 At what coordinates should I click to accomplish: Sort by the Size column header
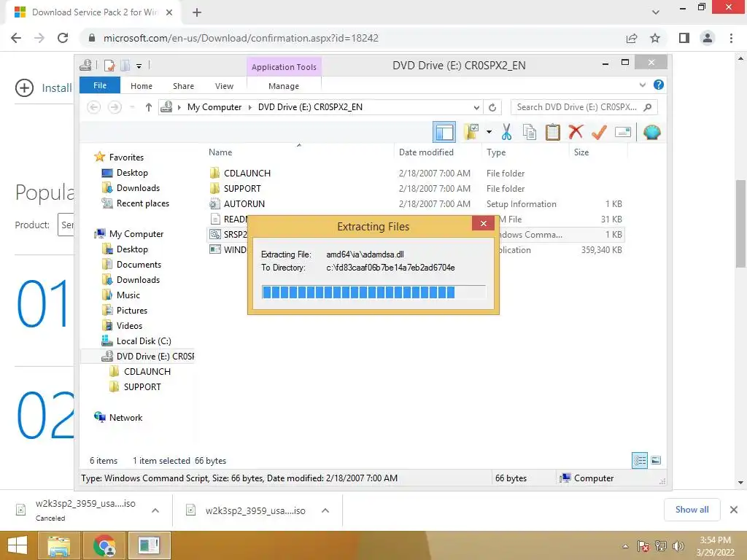point(581,152)
